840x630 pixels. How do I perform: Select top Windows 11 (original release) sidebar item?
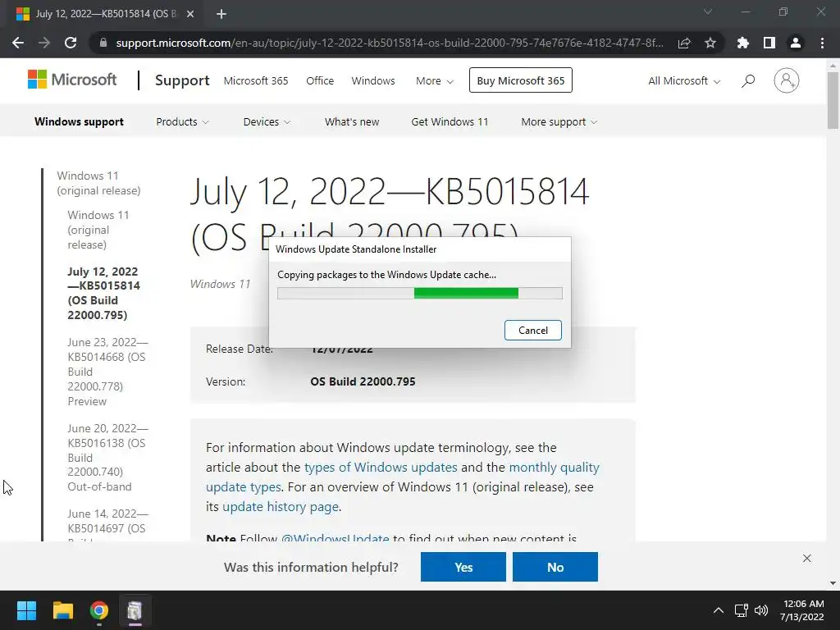(x=98, y=183)
